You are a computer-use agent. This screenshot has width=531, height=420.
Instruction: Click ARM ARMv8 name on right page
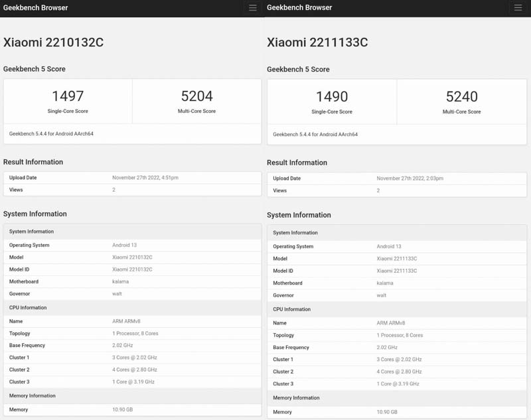tap(390, 323)
